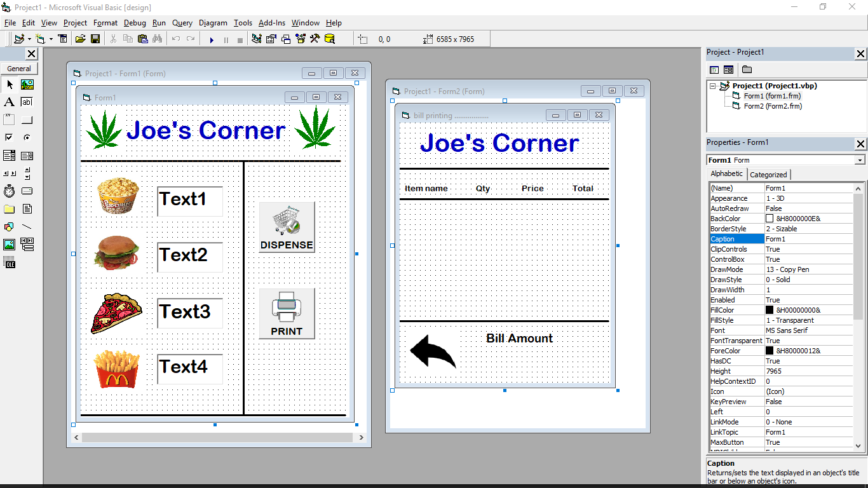The height and width of the screenshot is (488, 868).
Task: Open the Diagram menu
Action: pos(213,23)
